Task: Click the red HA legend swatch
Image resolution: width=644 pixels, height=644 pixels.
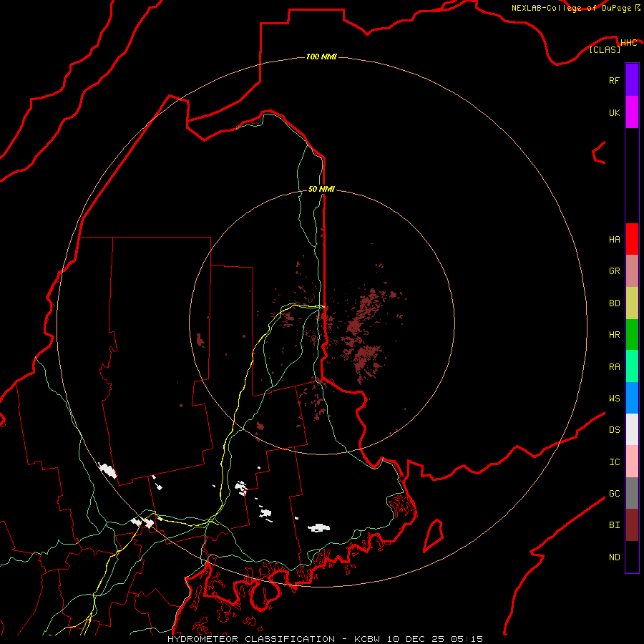Action: coord(632,239)
